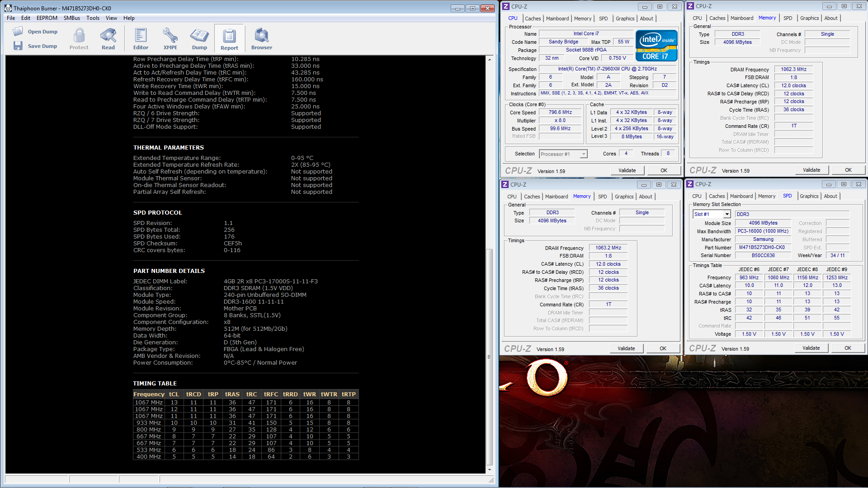
Task: Open the EEPROM menu
Action: pos(47,18)
